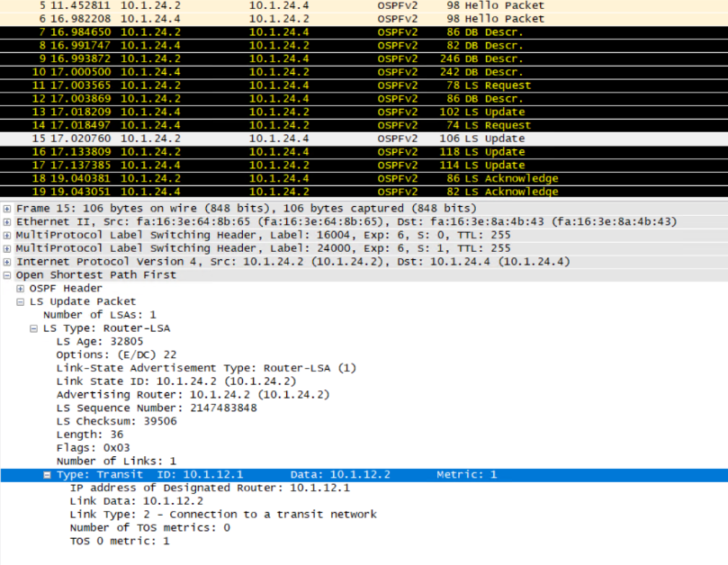Click the Link Type 2 transit network line
728x565 pixels.
click(222, 515)
